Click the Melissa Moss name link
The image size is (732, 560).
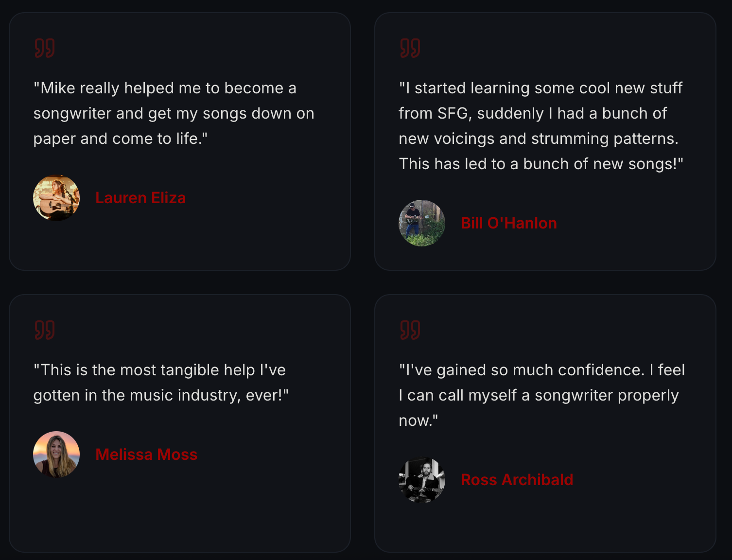point(146,455)
